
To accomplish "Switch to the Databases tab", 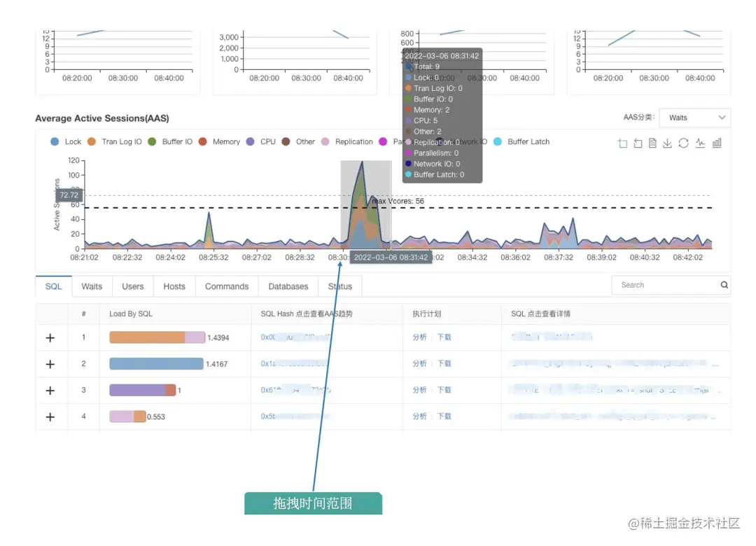I will [x=288, y=286].
